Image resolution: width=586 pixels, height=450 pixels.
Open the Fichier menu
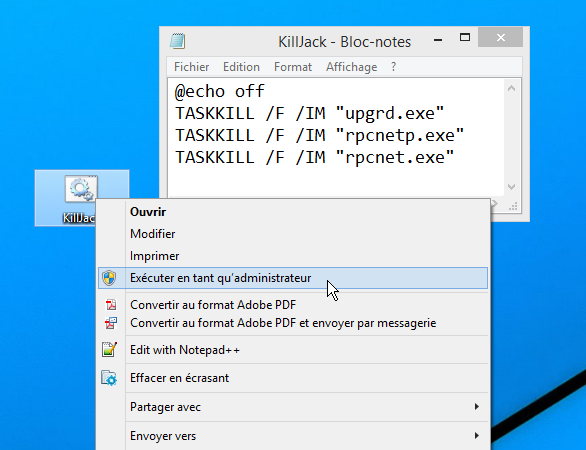191,67
